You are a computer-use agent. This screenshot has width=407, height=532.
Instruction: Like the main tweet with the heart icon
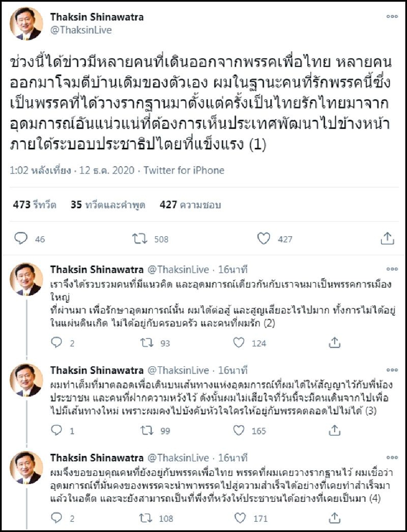[x=264, y=239]
